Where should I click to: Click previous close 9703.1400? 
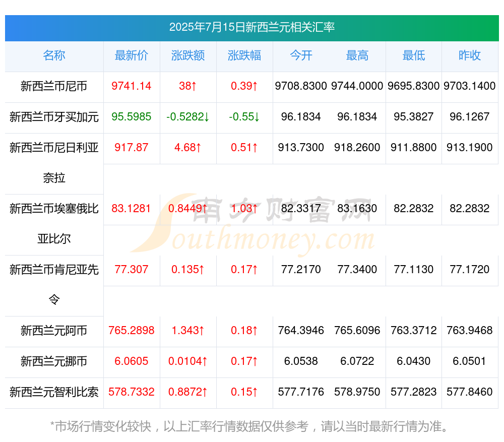click(470, 86)
